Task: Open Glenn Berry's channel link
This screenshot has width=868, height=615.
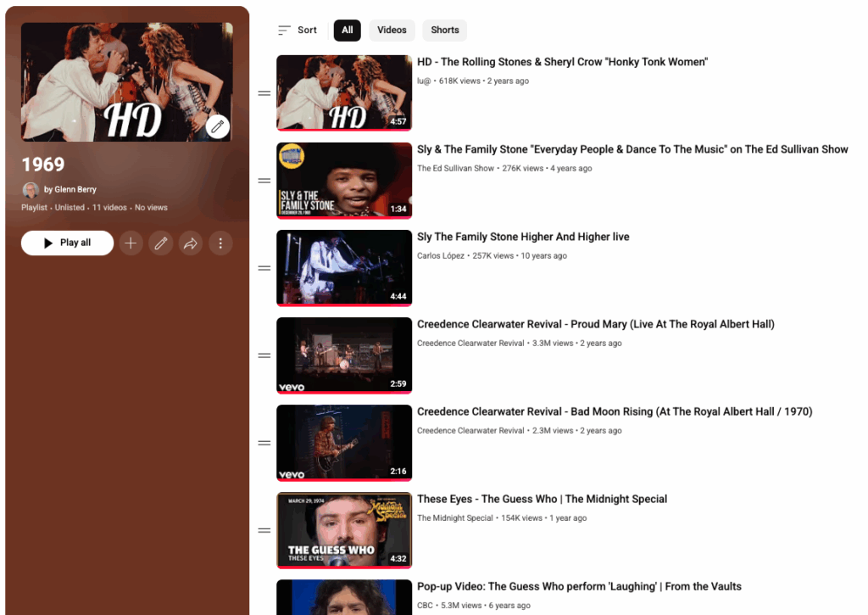Action: click(x=75, y=190)
